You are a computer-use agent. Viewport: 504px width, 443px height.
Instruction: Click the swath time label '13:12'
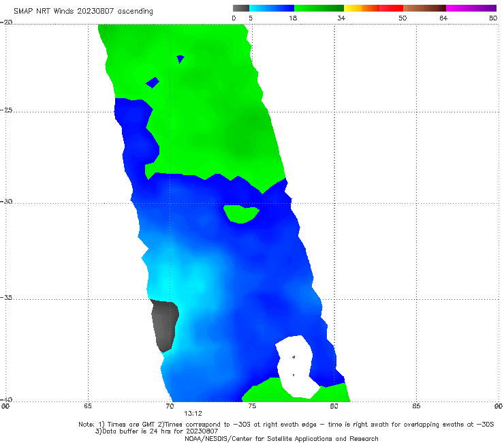click(x=193, y=414)
